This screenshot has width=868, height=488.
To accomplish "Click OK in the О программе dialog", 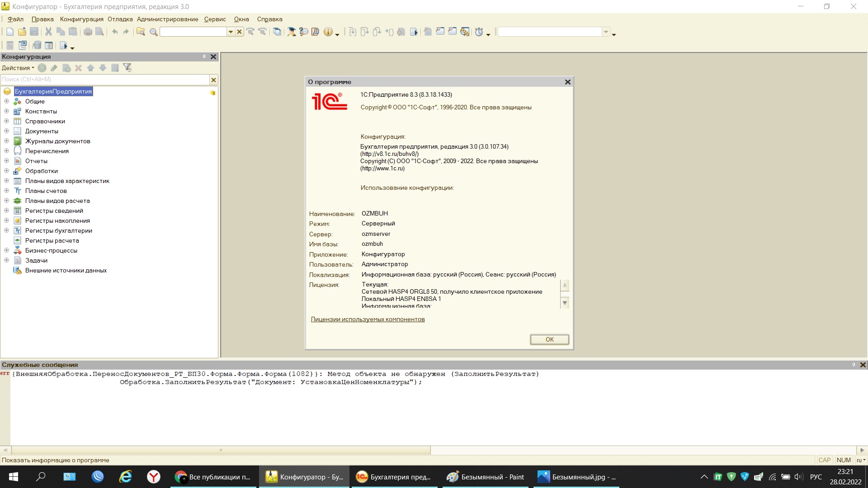I will [549, 339].
